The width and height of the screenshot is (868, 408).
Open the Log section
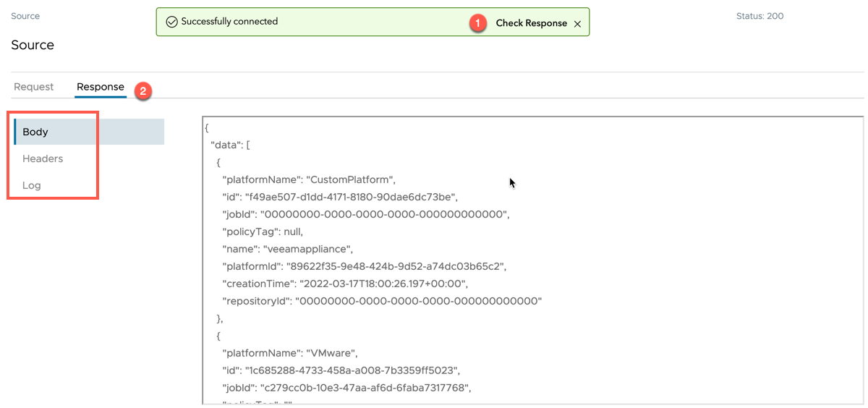tap(32, 185)
